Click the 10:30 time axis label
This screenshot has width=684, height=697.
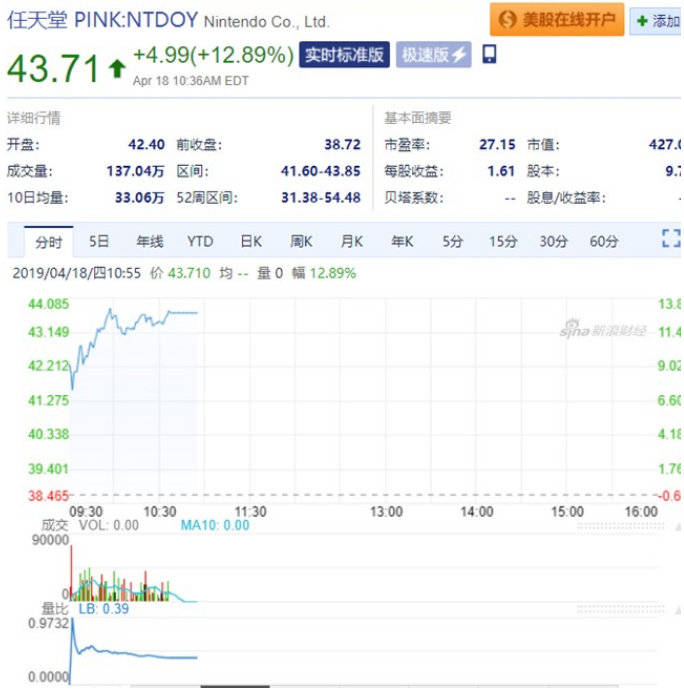[x=160, y=512]
